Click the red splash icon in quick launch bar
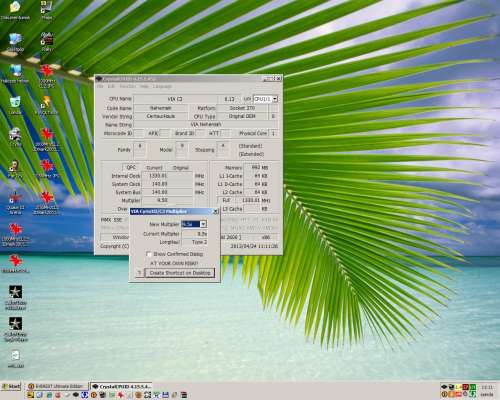The height and width of the screenshot is (400, 500). [121, 395]
